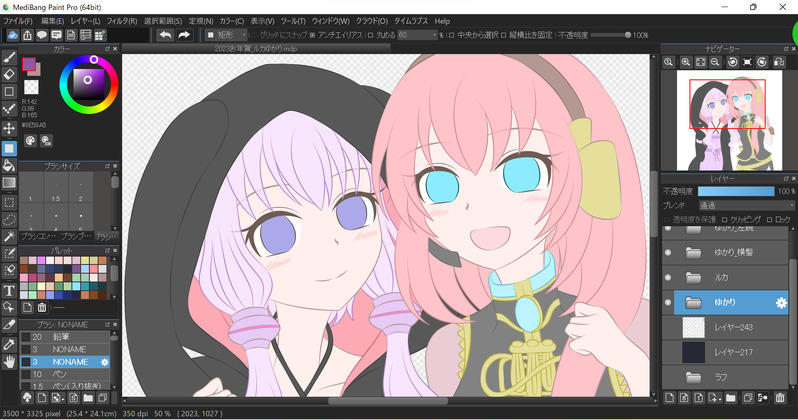Select the Eraser tool
The width and height of the screenshot is (798, 420).
click(x=9, y=74)
